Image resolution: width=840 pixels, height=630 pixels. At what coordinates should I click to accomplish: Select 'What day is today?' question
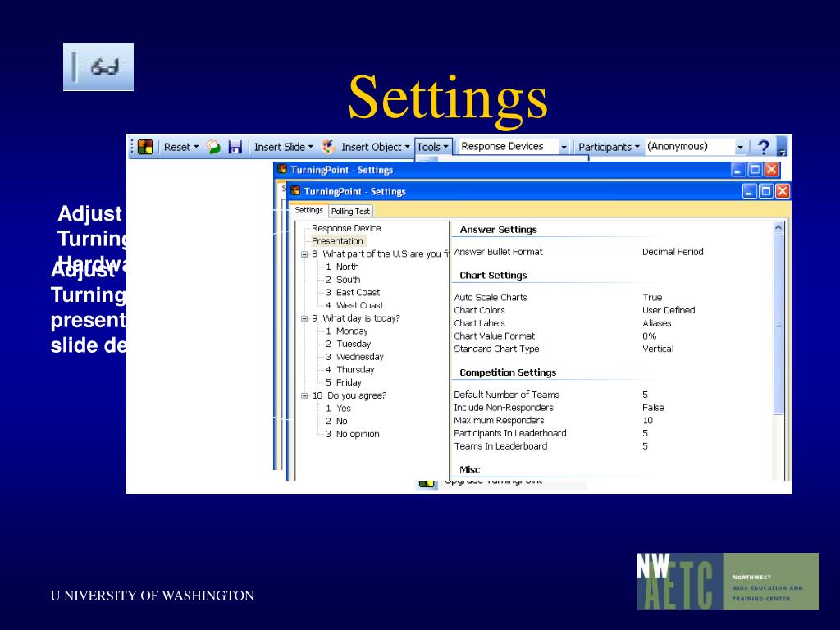coord(356,318)
